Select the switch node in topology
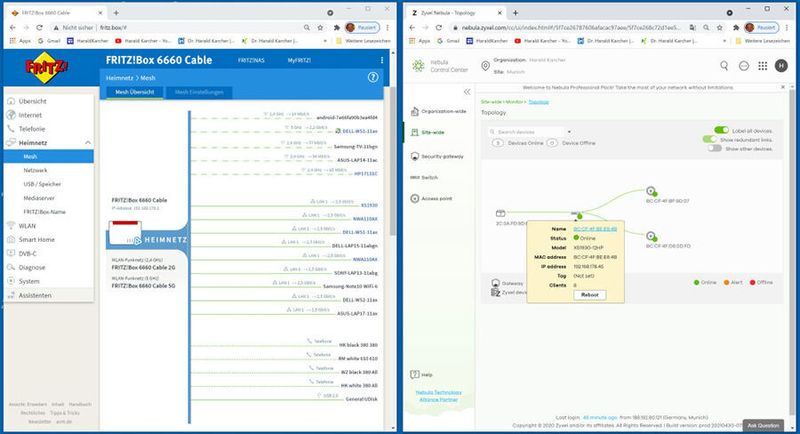 [x=576, y=214]
